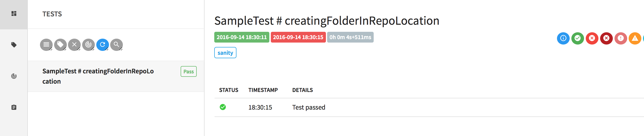Open the status filter list dropdown
The image size is (644, 136).
(46, 45)
